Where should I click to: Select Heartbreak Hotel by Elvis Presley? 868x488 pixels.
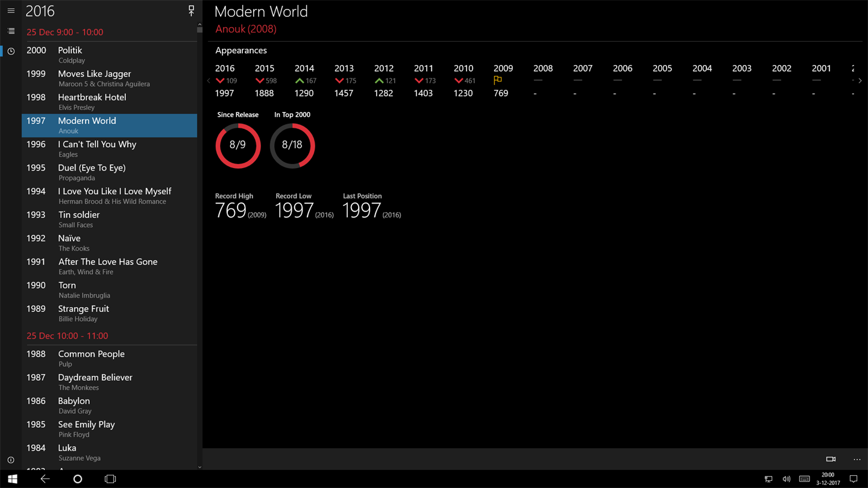[x=109, y=102]
